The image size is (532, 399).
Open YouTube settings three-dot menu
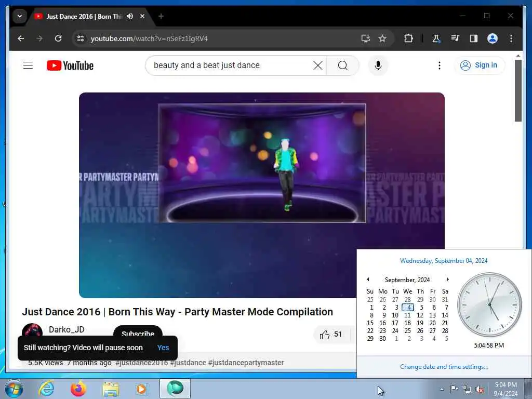[440, 65]
